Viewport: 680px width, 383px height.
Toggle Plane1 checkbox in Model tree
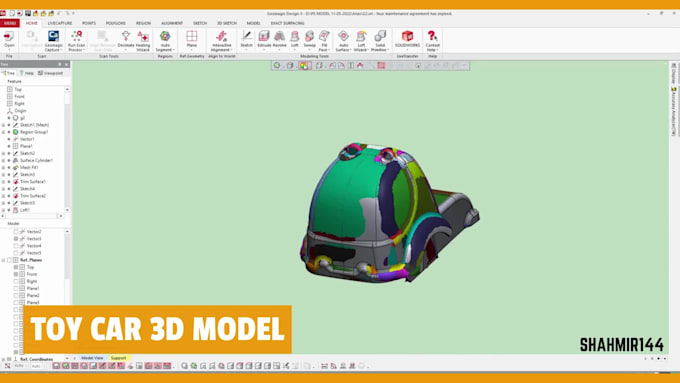coord(16,288)
